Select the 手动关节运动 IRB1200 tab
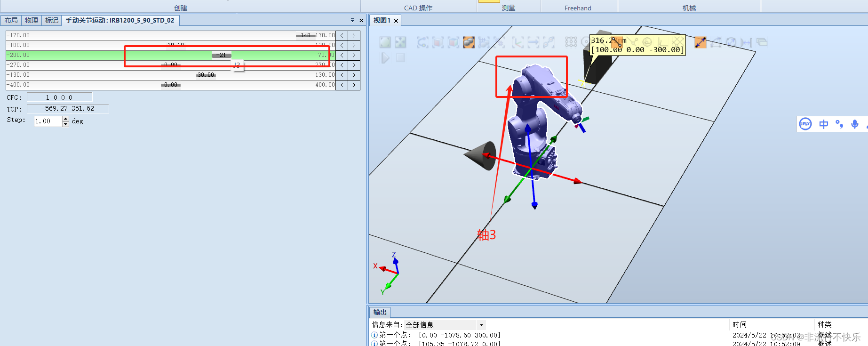The image size is (868, 346). click(x=120, y=20)
